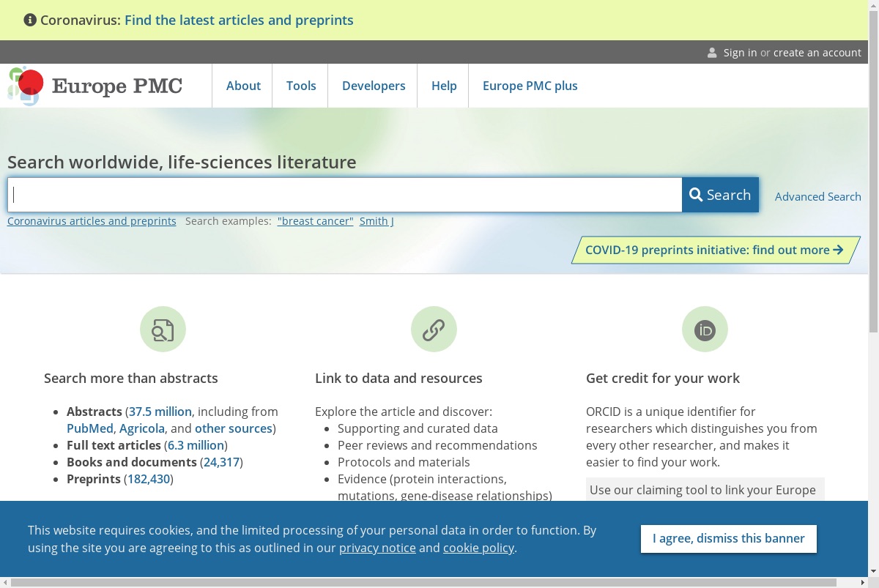Open the 37.5 million abstracts link
The width and height of the screenshot is (879, 588).
pos(160,412)
